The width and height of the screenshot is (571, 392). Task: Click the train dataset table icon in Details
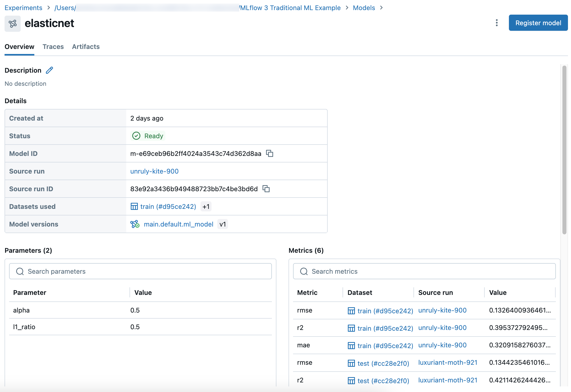click(x=134, y=206)
